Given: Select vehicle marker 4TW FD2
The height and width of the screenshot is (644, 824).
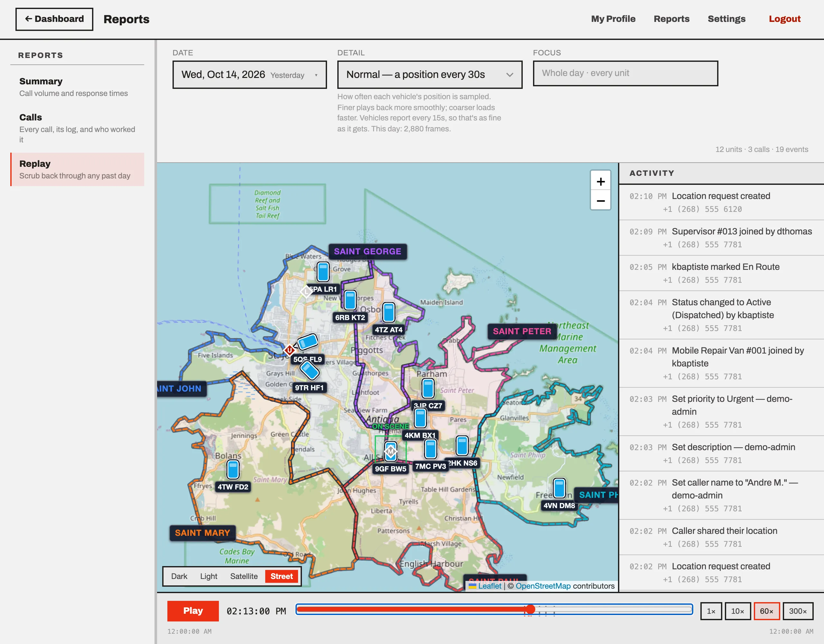Looking at the screenshot, I should pyautogui.click(x=233, y=469).
